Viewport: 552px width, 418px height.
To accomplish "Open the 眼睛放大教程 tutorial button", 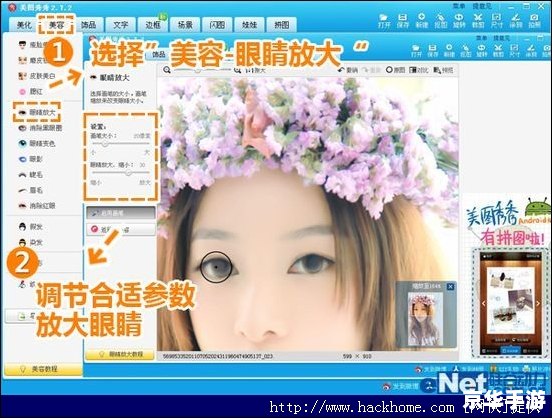I will click(120, 354).
